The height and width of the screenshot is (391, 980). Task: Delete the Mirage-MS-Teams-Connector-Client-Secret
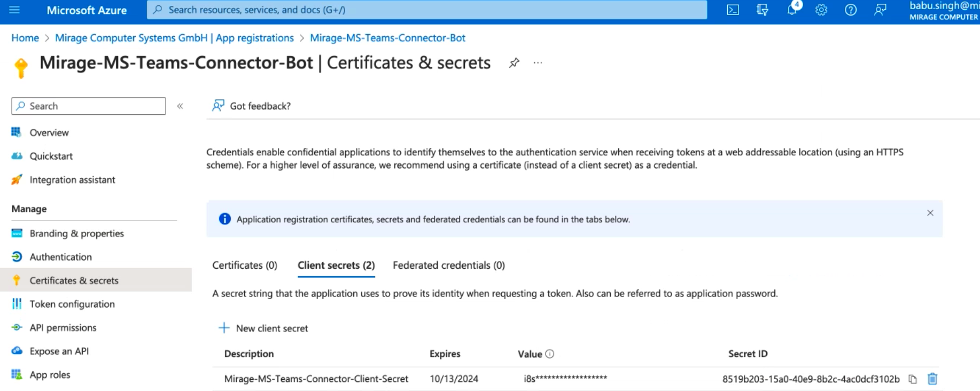coord(932,379)
